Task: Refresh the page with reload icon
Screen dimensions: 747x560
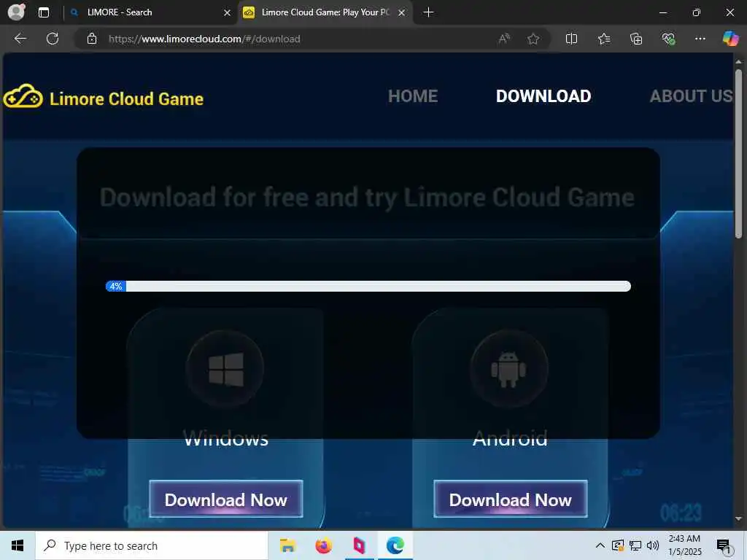Action: click(53, 39)
